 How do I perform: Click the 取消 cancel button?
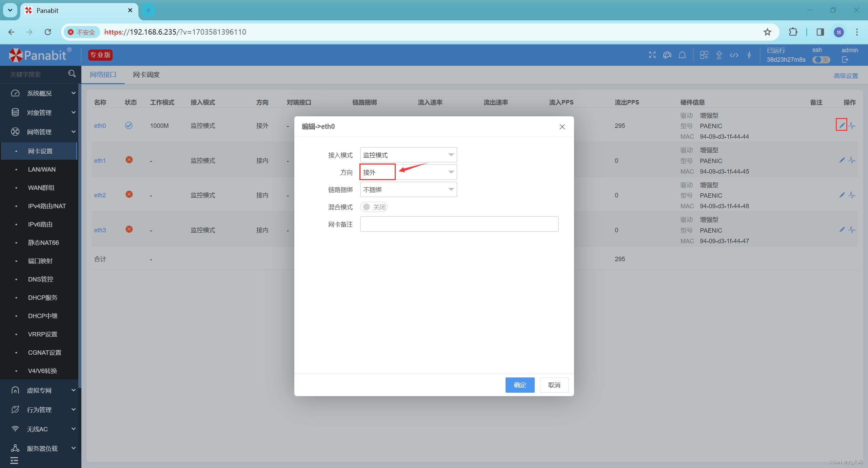click(x=554, y=385)
